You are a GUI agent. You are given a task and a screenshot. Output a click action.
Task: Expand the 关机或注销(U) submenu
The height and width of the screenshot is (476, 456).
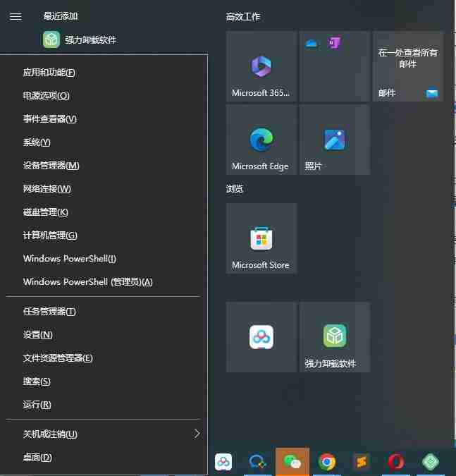click(106, 434)
